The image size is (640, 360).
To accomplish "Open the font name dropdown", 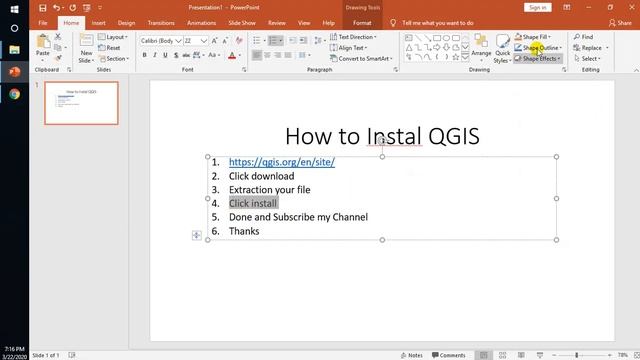I will pos(178,41).
